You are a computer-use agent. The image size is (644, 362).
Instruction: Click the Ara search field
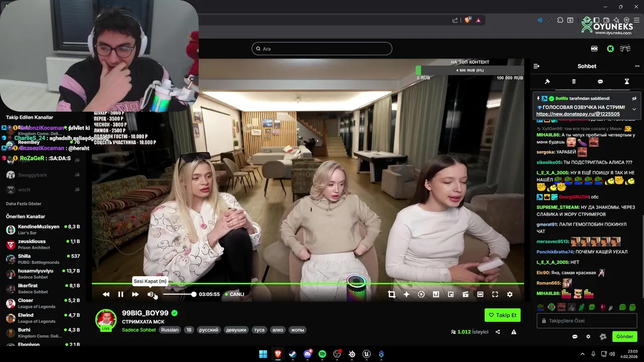coord(322,49)
